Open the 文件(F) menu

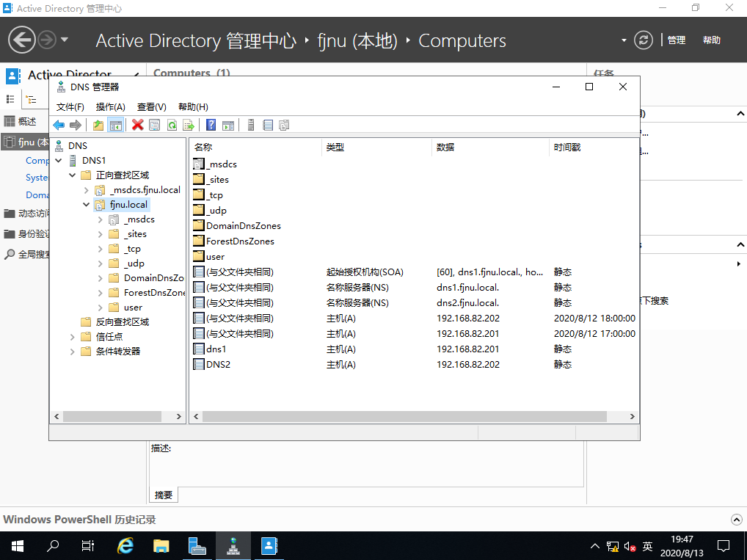[x=70, y=106]
